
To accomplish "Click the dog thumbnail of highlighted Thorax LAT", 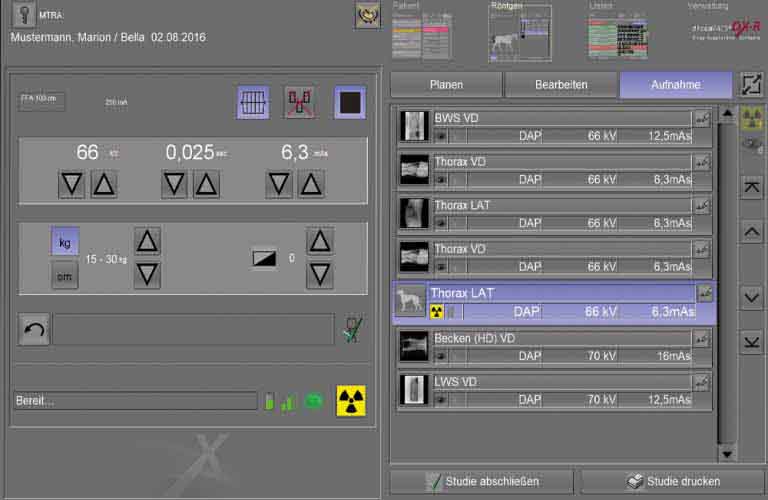I will pos(410,300).
